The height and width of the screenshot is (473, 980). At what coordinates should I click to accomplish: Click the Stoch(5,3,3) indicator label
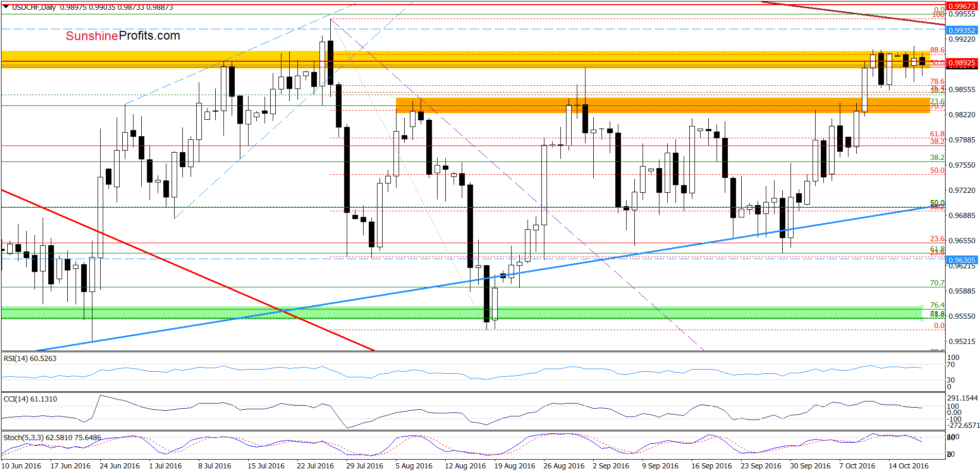[x=52, y=438]
